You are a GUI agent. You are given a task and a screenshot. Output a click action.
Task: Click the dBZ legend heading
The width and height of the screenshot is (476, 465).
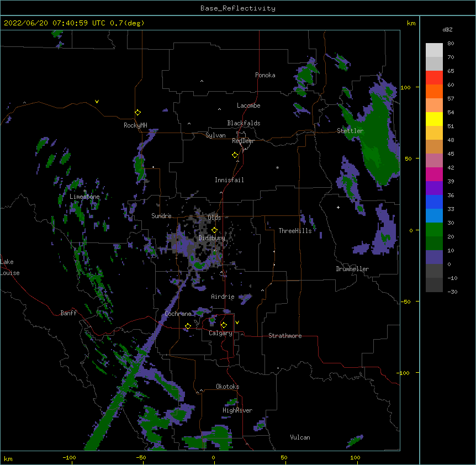[447, 29]
